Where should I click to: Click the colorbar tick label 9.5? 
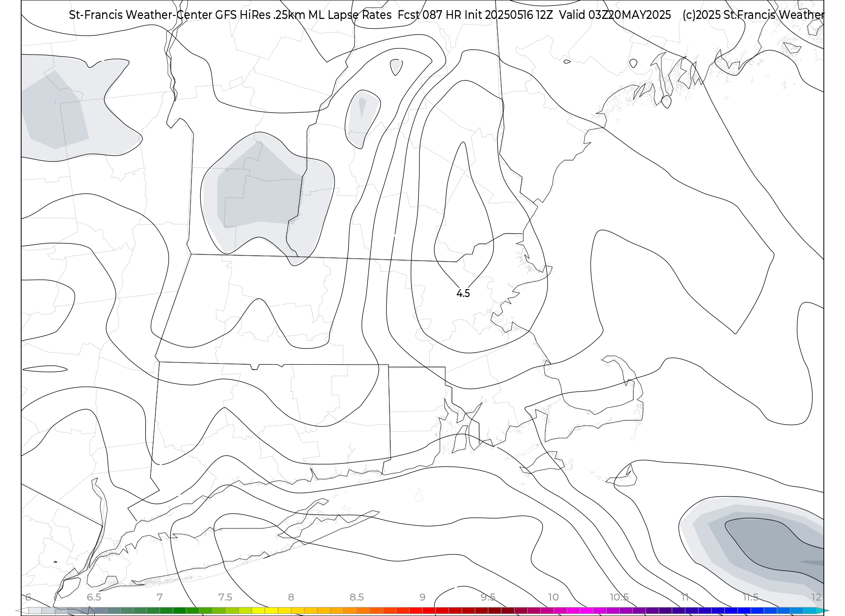pyautogui.click(x=488, y=597)
